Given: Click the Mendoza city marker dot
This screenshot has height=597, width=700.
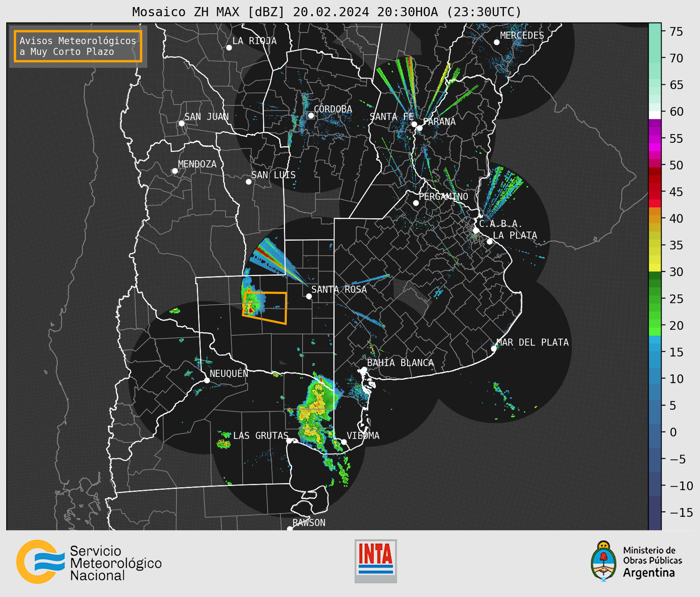Looking at the screenshot, I should 175,171.
